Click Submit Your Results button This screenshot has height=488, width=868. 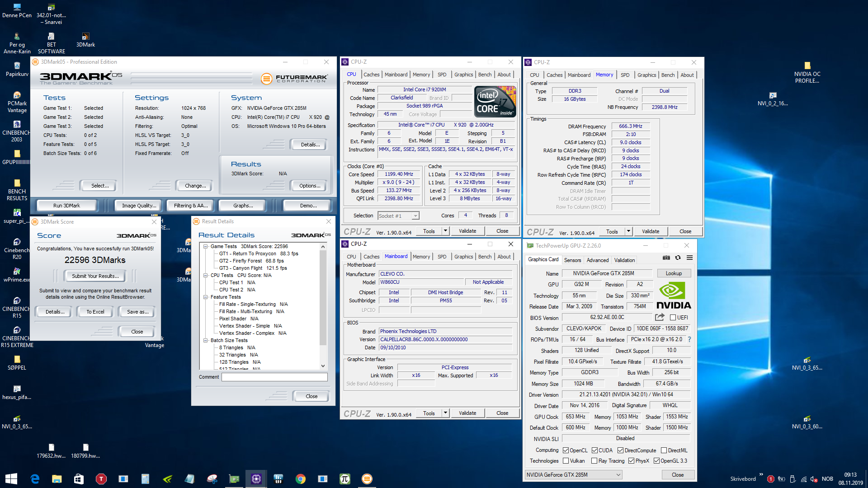pos(95,276)
